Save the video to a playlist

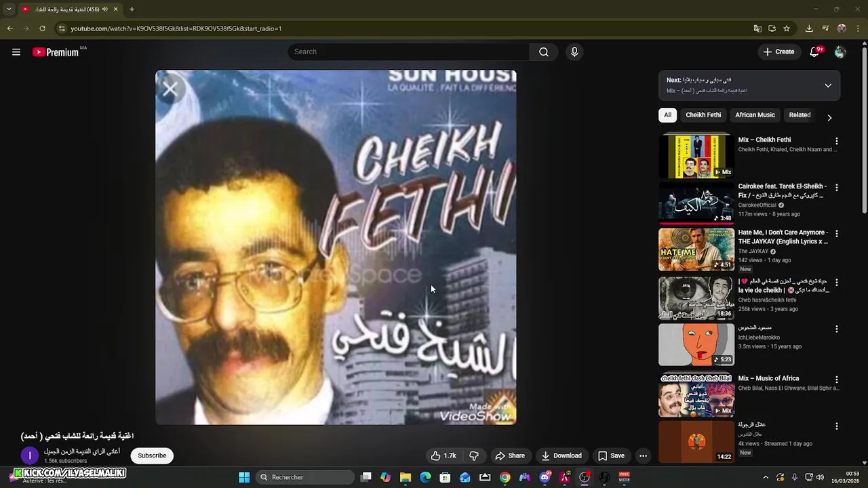coord(611,456)
